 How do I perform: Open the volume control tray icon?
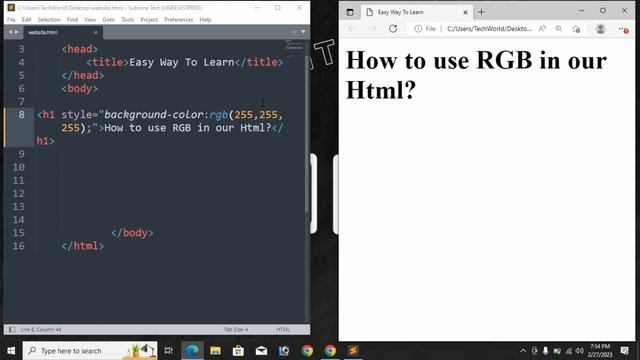pos(580,351)
